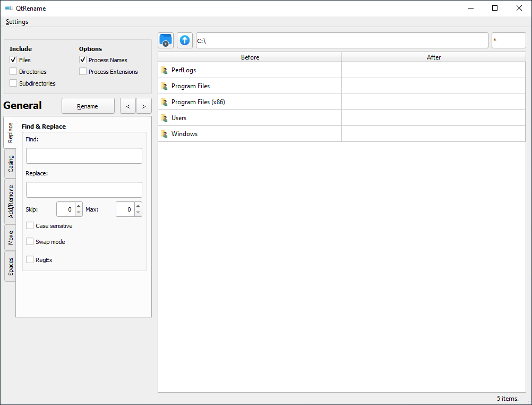This screenshot has height=405, width=532.
Task: Click the folder icon next to PerfLogs
Action: click(164, 70)
